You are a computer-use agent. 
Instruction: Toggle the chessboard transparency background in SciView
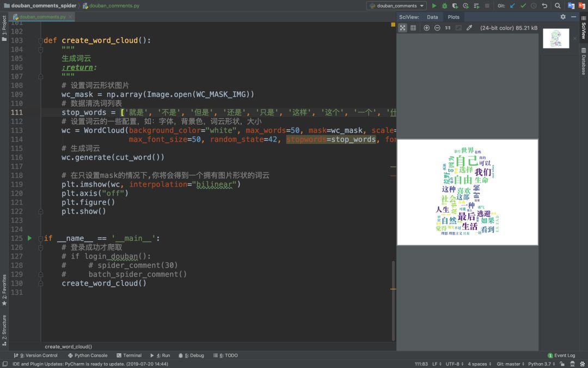pyautogui.click(x=402, y=28)
